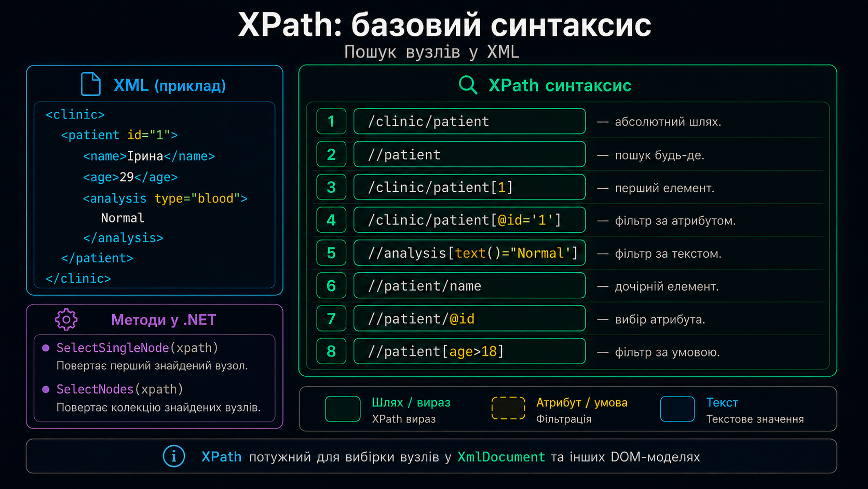
Task: Select number badge 7 in the XPath list
Action: pyautogui.click(x=331, y=318)
